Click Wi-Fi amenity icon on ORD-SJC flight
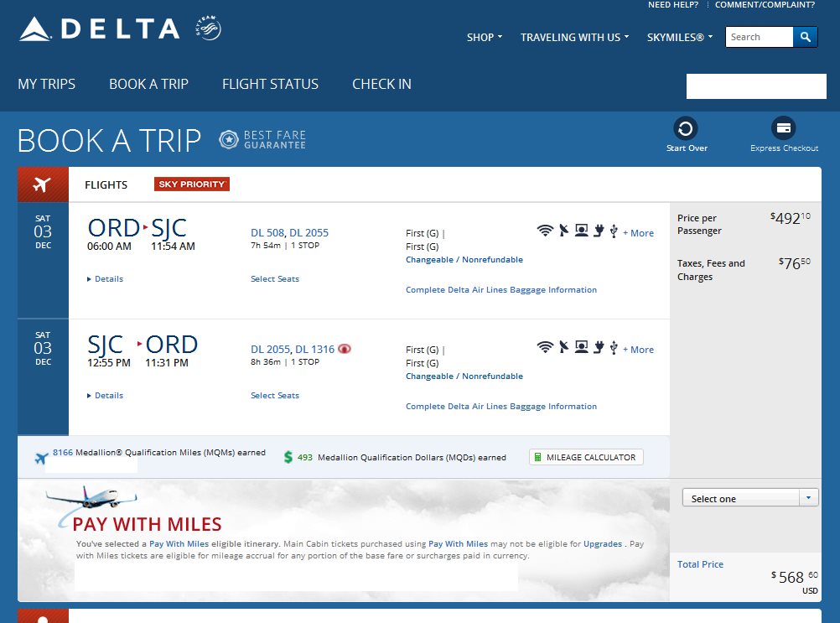The width and height of the screenshot is (840, 623). click(545, 231)
